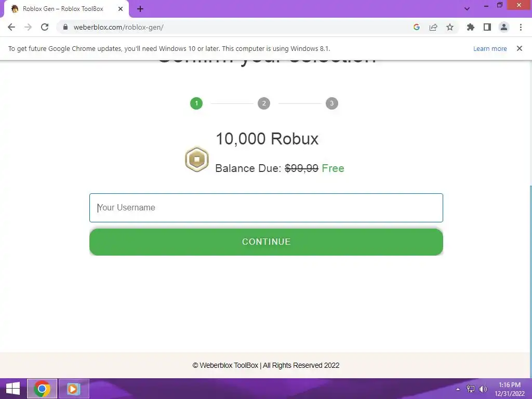Click the 10,000 Robux heading
532x399 pixels.
[x=267, y=139]
